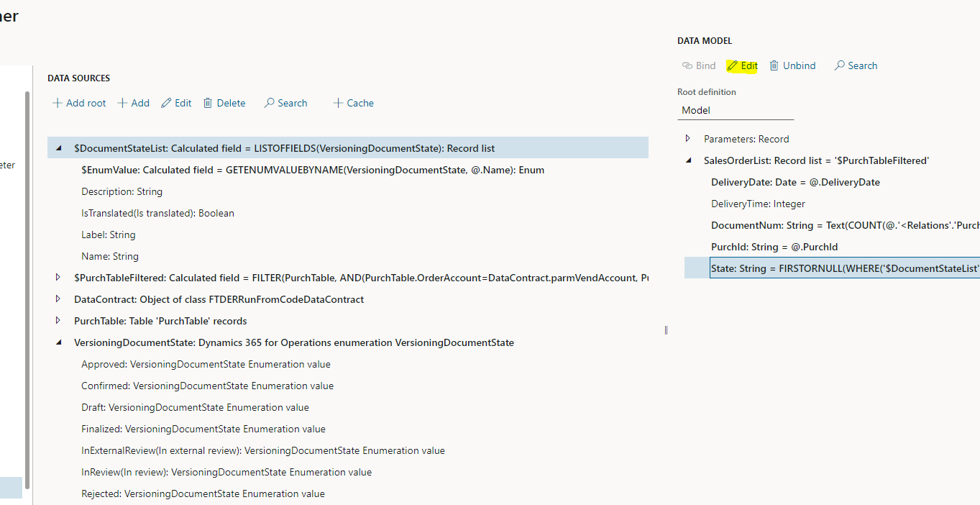980x505 pixels.
Task: Expand the PurchTable table node
Action: point(58,320)
